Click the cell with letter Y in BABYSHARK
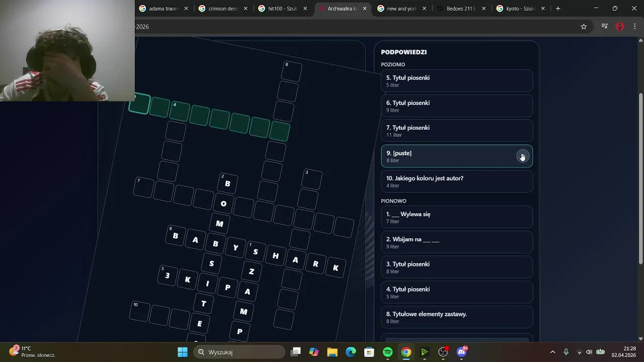Image resolution: width=644 pixels, height=362 pixels. 235,247
